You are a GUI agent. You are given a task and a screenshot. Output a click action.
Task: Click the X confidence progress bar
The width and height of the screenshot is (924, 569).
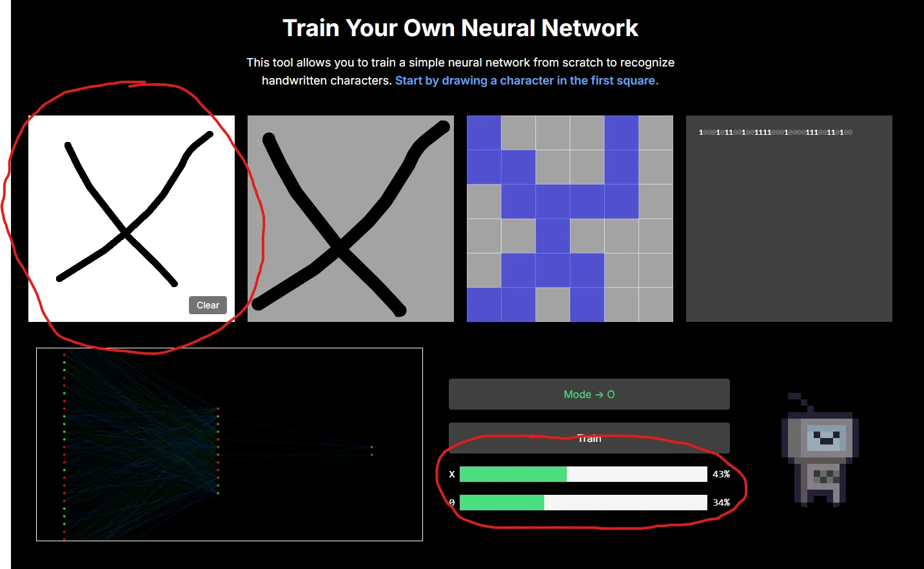583,474
